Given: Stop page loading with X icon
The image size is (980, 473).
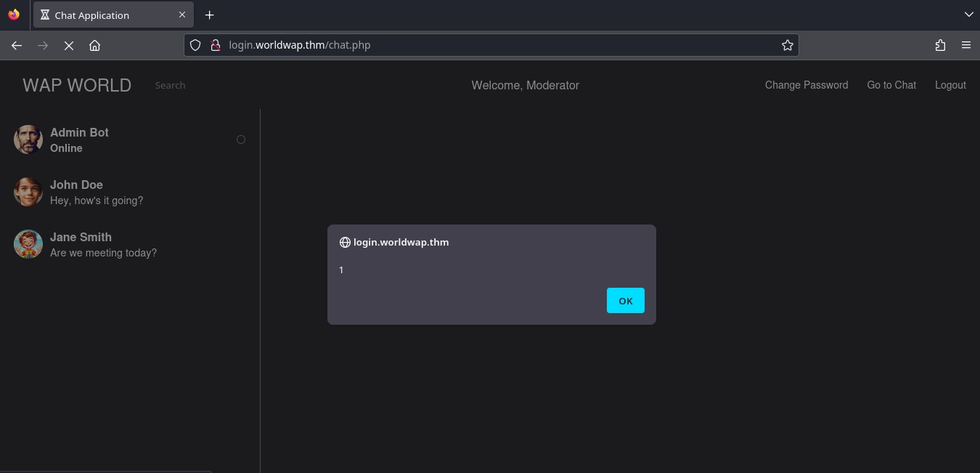Looking at the screenshot, I should click(x=69, y=45).
